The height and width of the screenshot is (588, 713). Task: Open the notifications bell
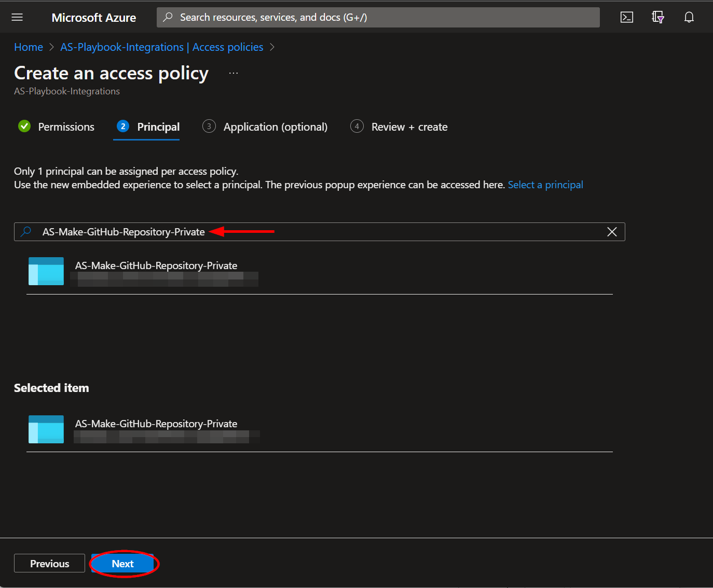point(689,17)
